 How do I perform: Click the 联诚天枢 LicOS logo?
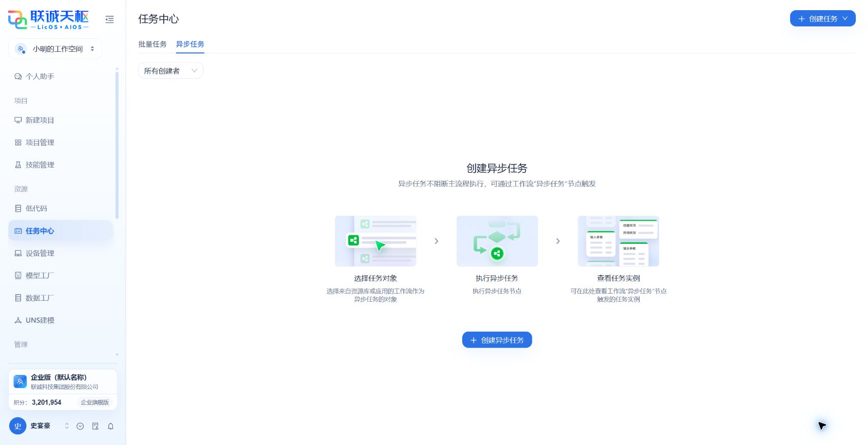click(49, 19)
